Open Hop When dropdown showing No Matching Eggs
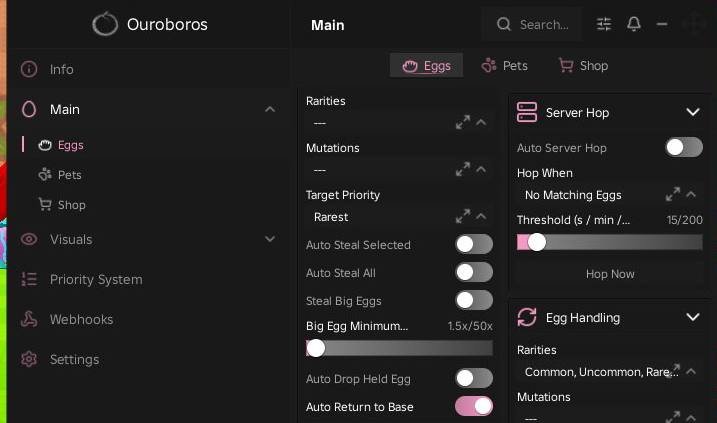 (610, 195)
